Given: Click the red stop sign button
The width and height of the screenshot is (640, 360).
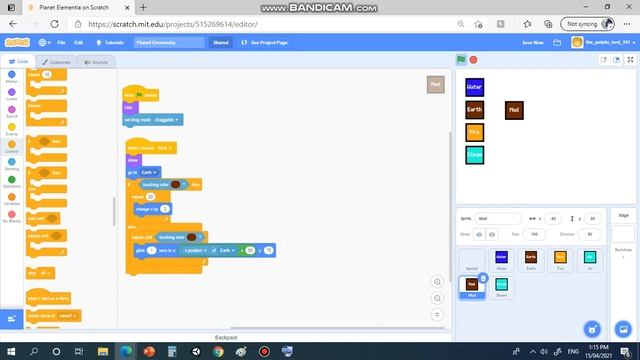Looking at the screenshot, I should 473,60.
